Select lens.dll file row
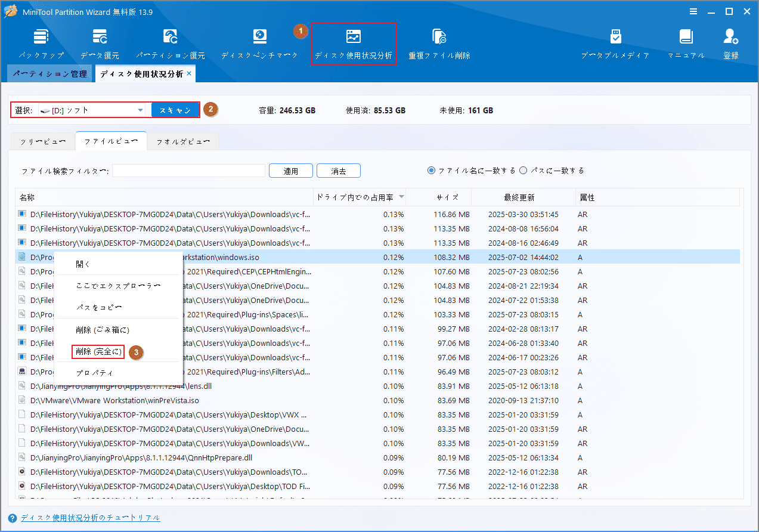 (x=378, y=386)
